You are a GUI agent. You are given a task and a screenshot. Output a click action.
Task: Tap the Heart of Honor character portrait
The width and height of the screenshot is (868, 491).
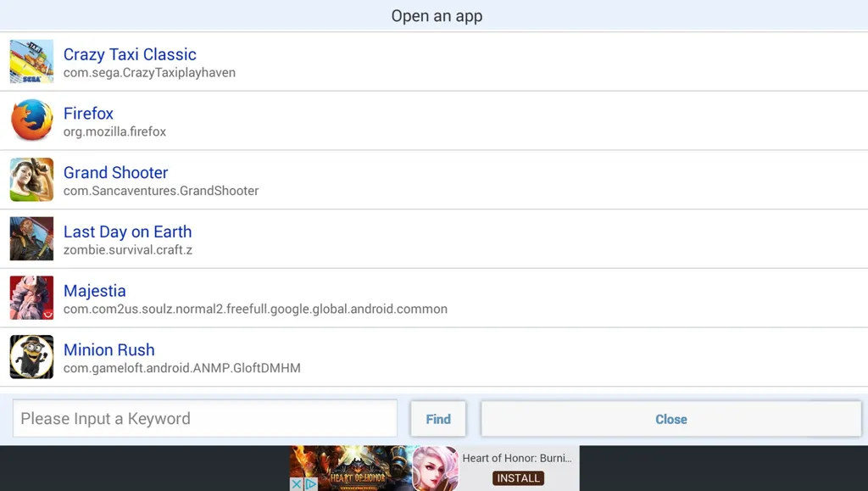click(x=436, y=468)
